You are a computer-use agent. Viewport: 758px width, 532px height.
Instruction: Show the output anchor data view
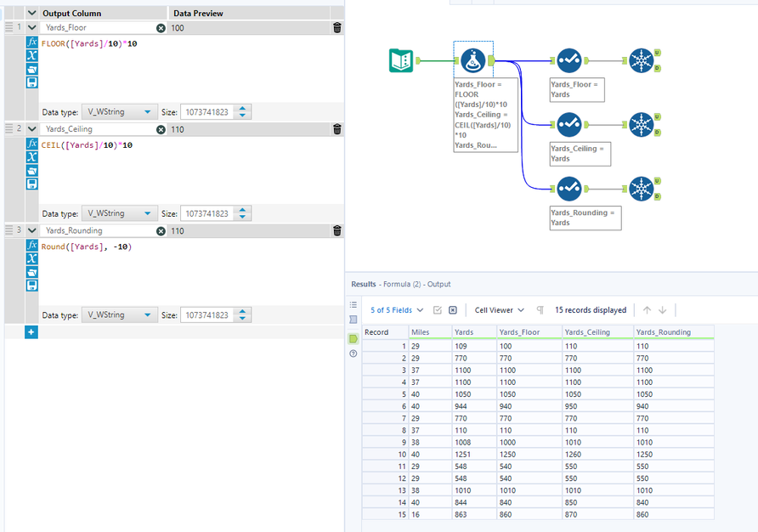tap(354, 339)
